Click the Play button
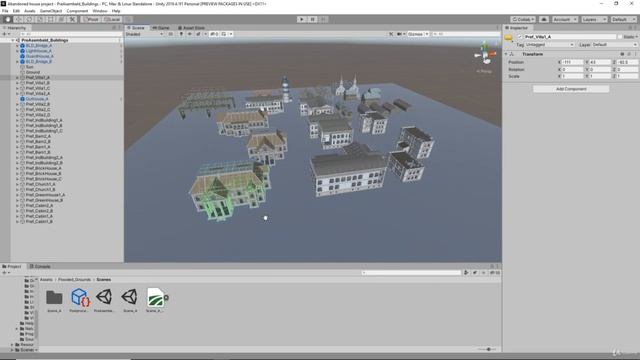 (x=302, y=19)
